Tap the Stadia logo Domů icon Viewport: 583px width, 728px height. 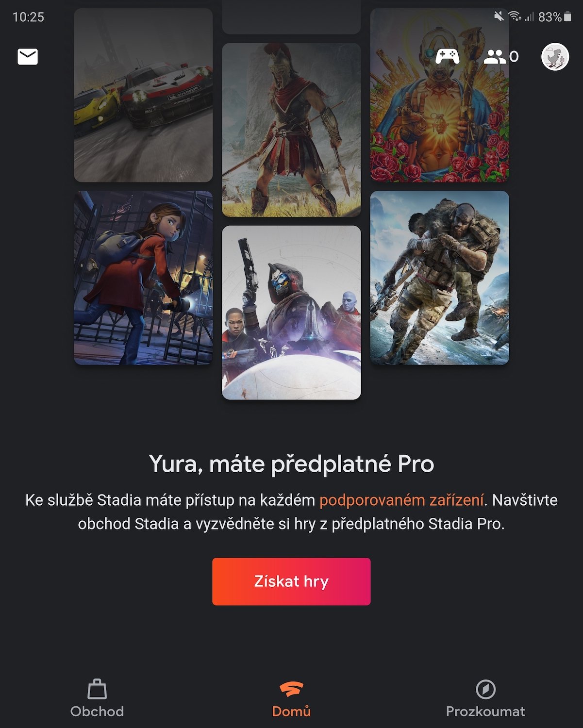[x=291, y=689]
